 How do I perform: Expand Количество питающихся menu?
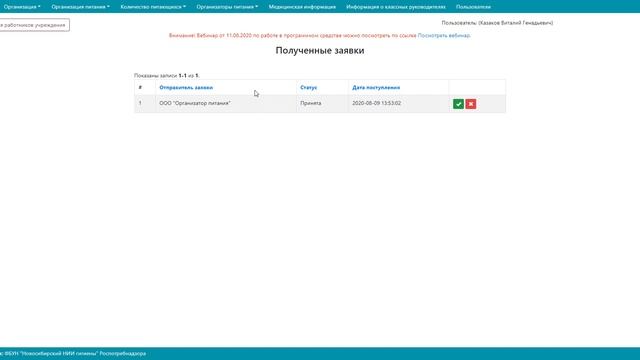(x=153, y=7)
